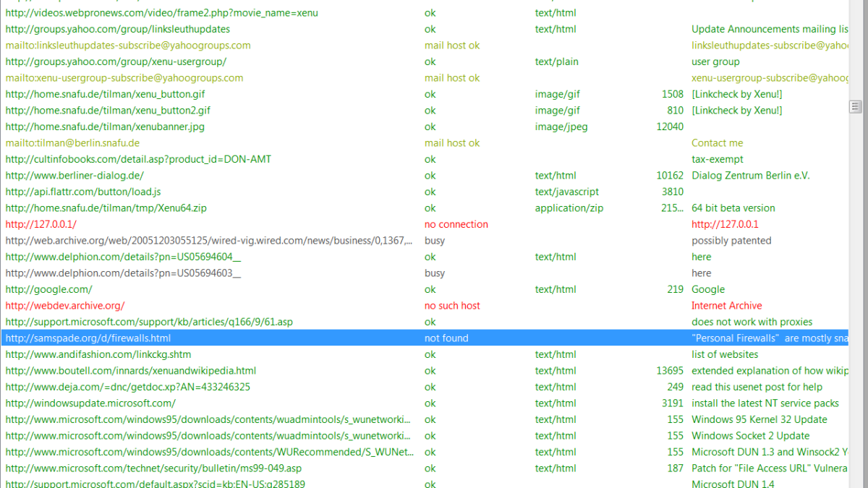Screen dimensions: 868x488
Task: Click the 'list of websites' title
Action: click(x=725, y=354)
